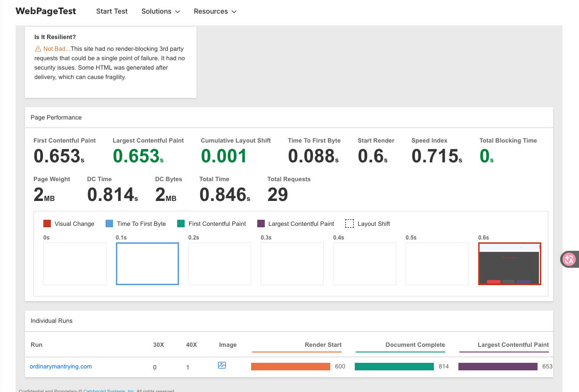
Task: Click the Not Bad warning icon
Action: click(38, 49)
